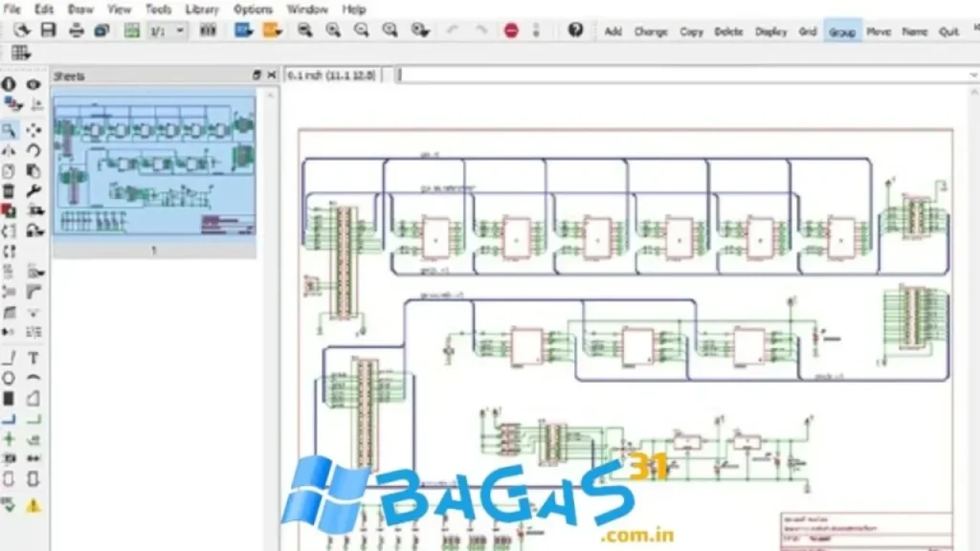Viewport: 980px width, 551px height.
Task: Open the Library menu
Action: [202, 10]
